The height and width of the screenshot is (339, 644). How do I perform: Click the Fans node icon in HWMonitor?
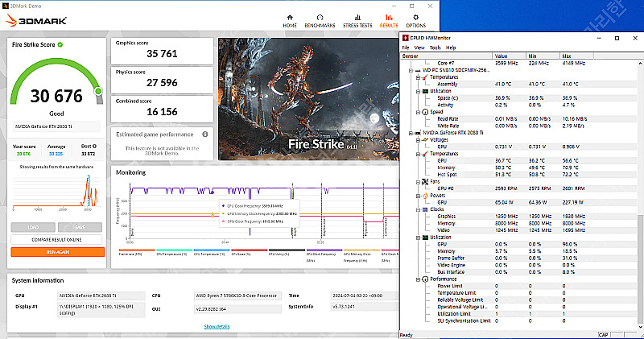tap(425, 182)
